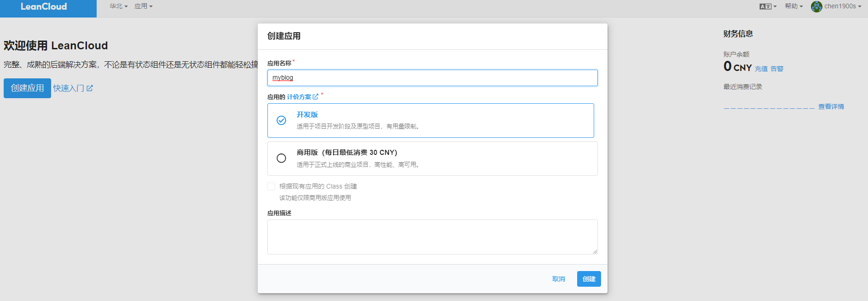Image resolution: width=868 pixels, height=301 pixels.
Task: Click the chen1900s user avatar
Action: coord(816,6)
